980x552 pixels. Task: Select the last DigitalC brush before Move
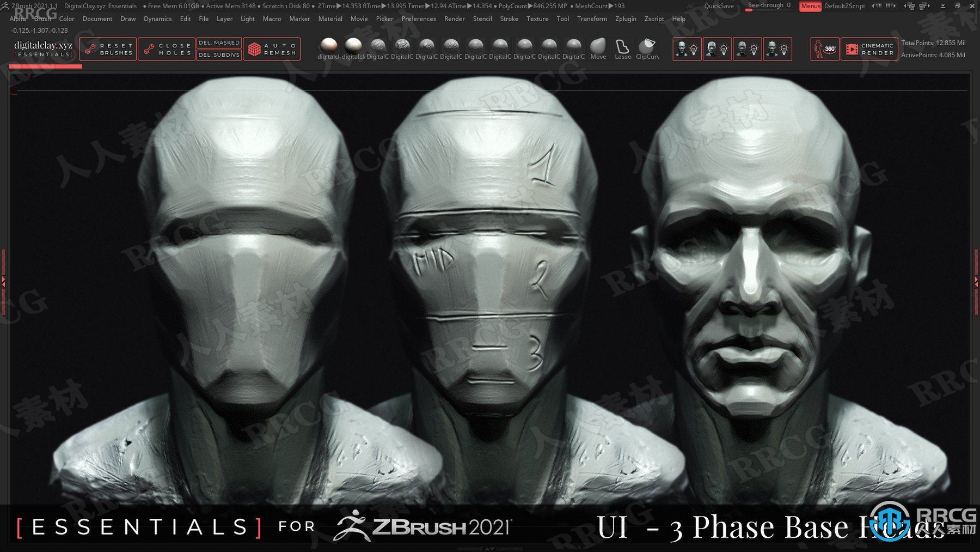click(573, 48)
